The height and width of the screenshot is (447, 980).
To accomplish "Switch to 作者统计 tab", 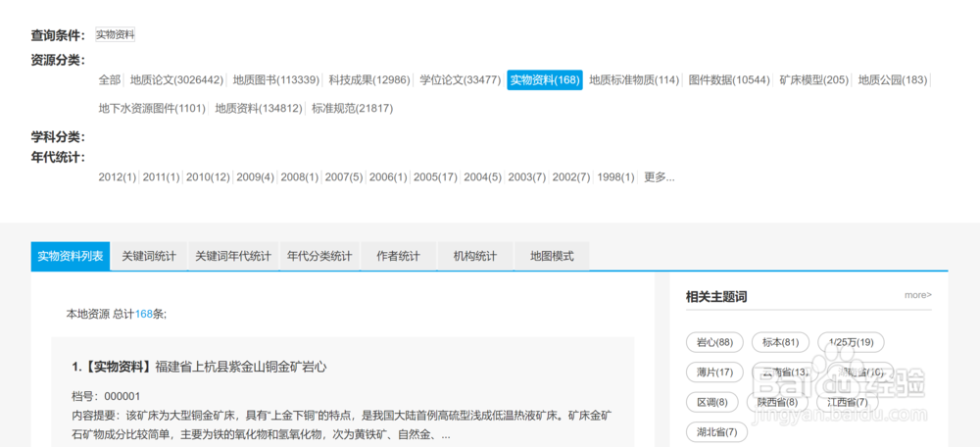I will (398, 256).
